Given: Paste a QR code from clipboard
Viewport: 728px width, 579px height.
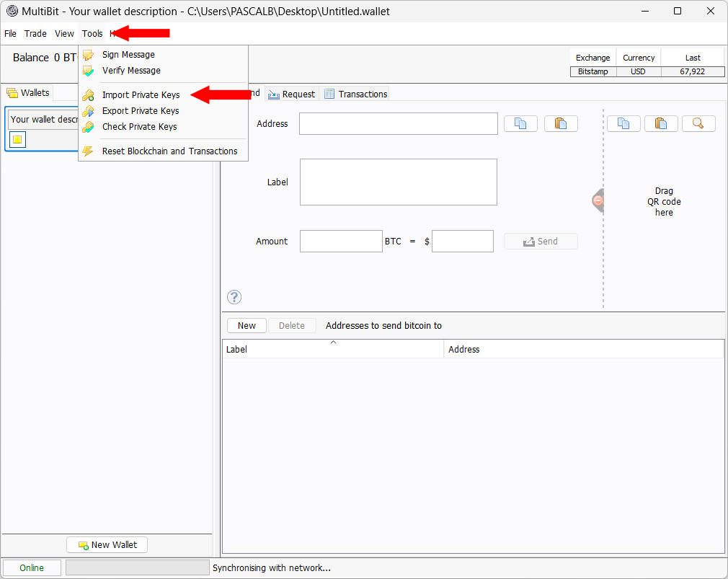Looking at the screenshot, I should click(x=660, y=123).
